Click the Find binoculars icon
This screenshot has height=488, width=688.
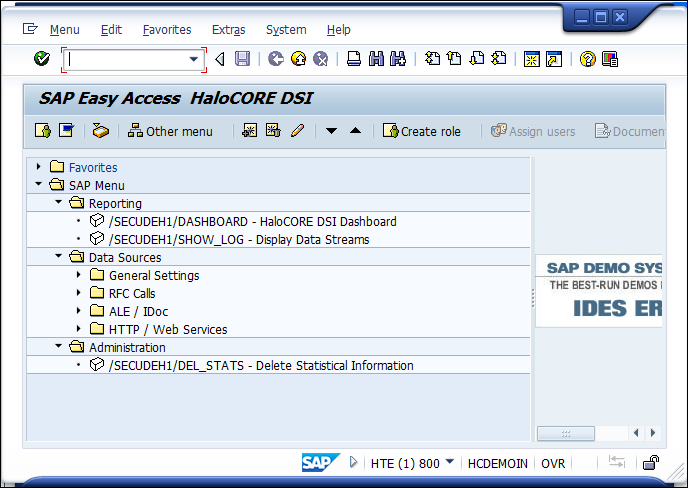point(376,58)
